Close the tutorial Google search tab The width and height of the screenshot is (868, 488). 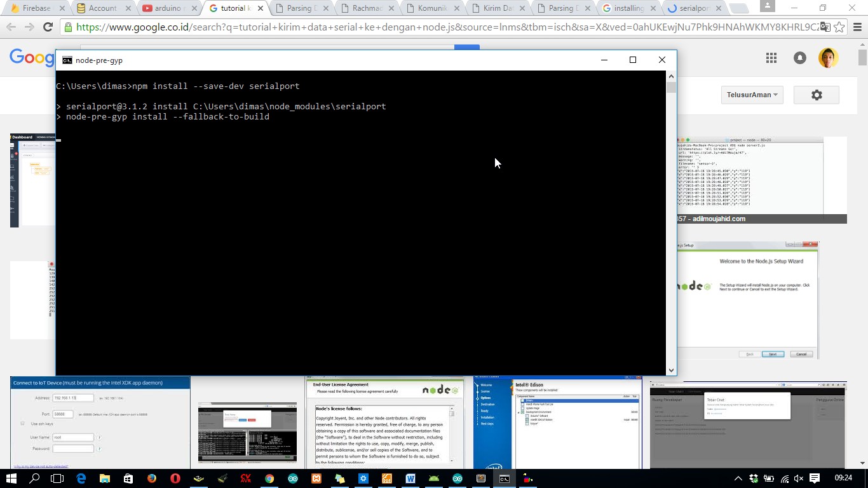click(260, 8)
